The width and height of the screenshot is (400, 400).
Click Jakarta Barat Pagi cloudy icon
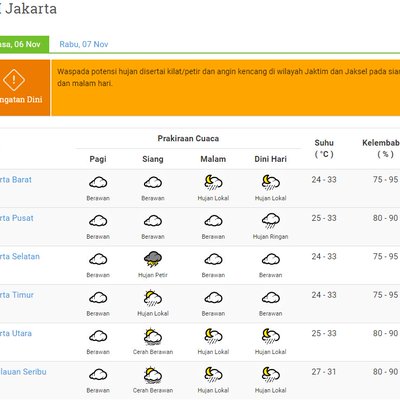(x=98, y=182)
